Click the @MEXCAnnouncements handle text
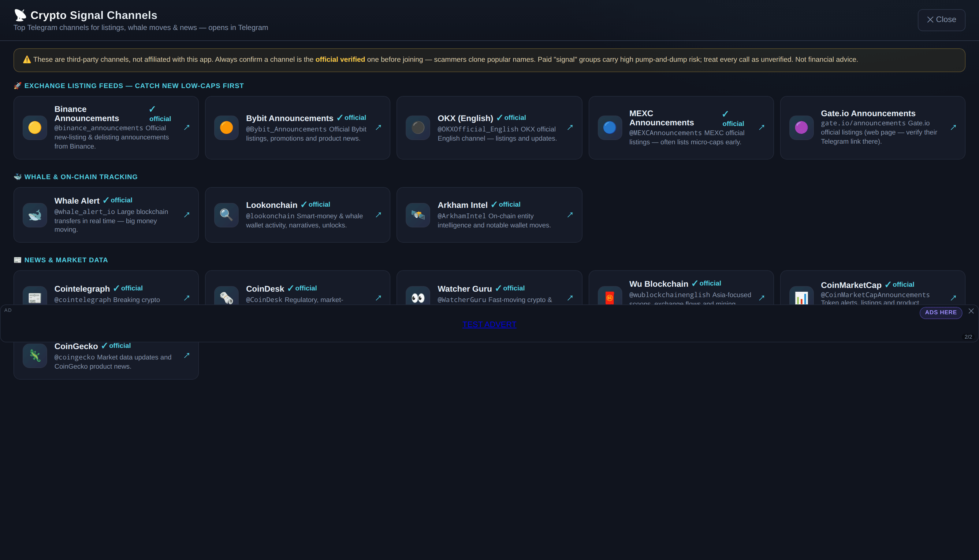Screen dimensions: 979x560 pos(665,133)
